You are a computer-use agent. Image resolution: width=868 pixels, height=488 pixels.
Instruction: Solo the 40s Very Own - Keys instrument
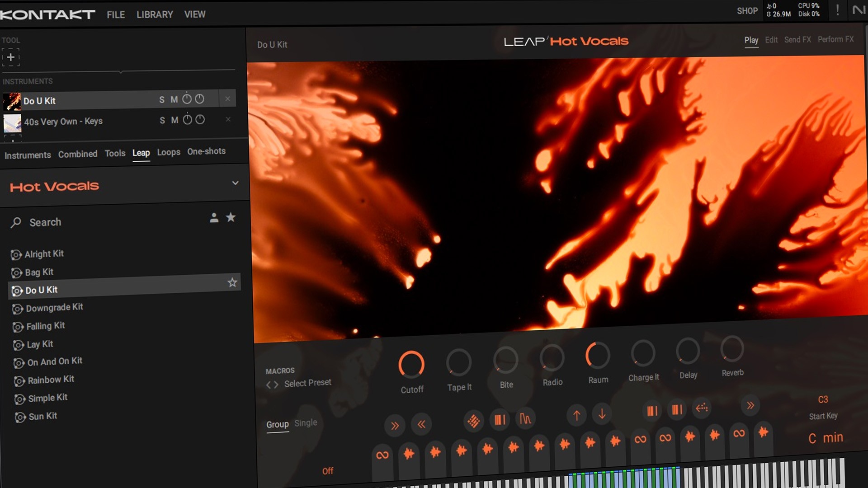[x=162, y=121]
